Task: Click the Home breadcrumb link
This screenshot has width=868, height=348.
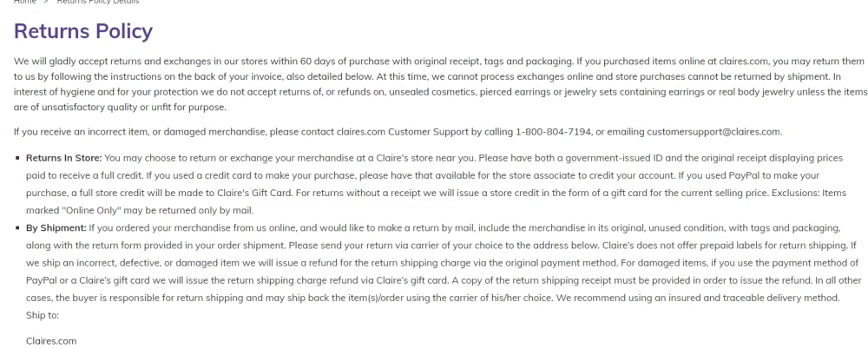Action: pos(25,2)
